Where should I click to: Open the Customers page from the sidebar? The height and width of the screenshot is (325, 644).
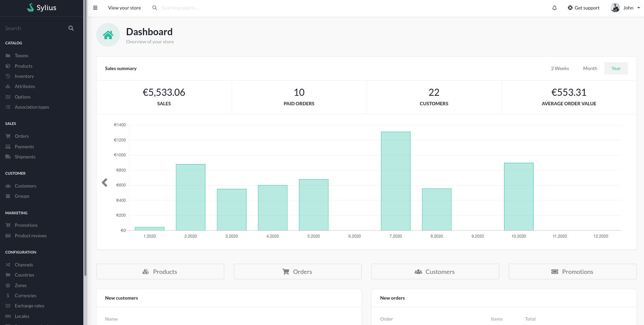point(25,186)
